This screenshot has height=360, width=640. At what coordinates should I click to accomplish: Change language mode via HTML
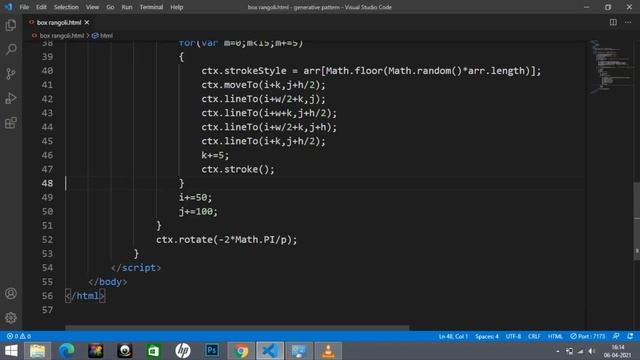555,336
